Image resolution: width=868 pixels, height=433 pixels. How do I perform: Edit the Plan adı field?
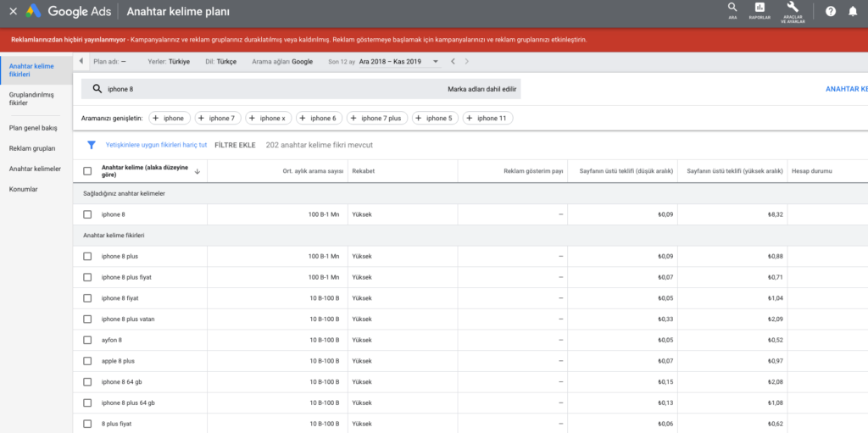109,62
